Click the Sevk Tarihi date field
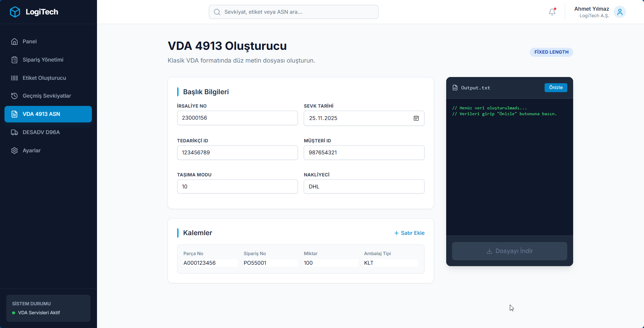The image size is (644, 328). point(364,118)
